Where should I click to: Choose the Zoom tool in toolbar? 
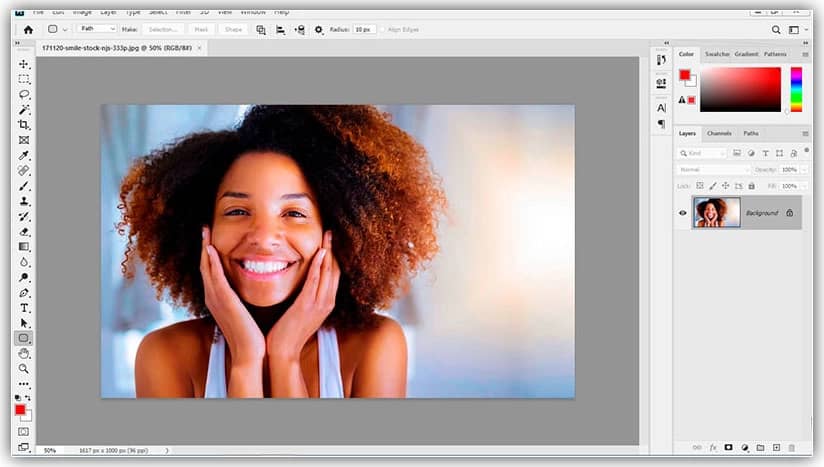pyautogui.click(x=24, y=368)
